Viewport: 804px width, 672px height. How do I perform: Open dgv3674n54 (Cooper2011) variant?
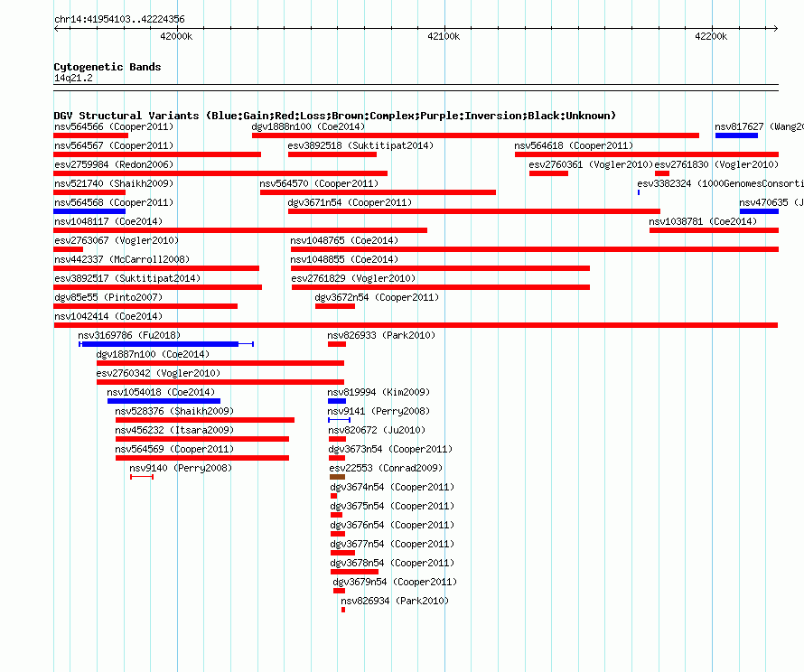coord(392,487)
